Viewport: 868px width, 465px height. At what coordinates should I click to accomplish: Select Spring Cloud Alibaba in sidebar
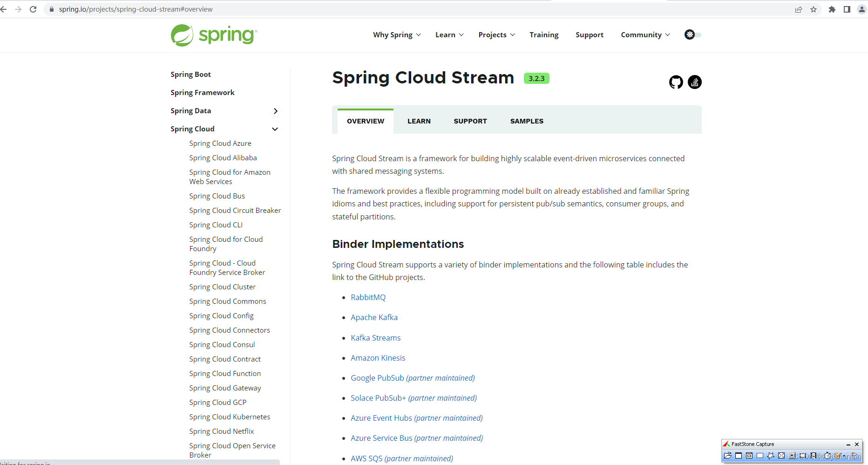coord(223,158)
